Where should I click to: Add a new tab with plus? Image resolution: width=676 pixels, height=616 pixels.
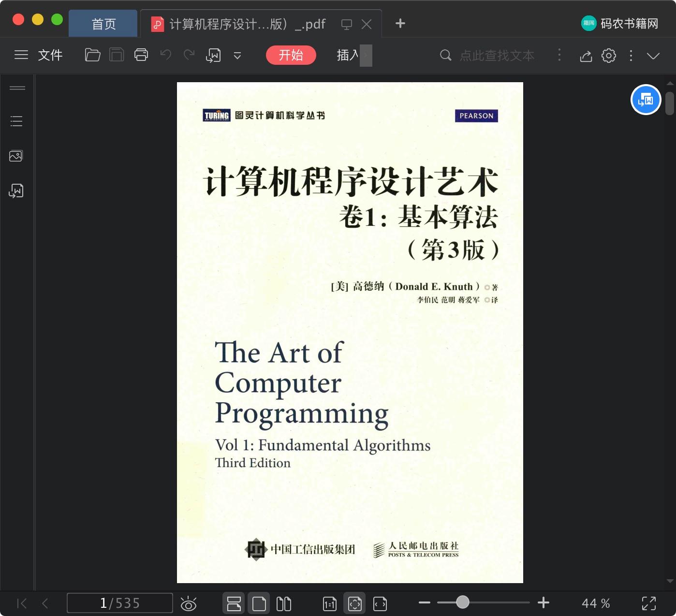(400, 23)
